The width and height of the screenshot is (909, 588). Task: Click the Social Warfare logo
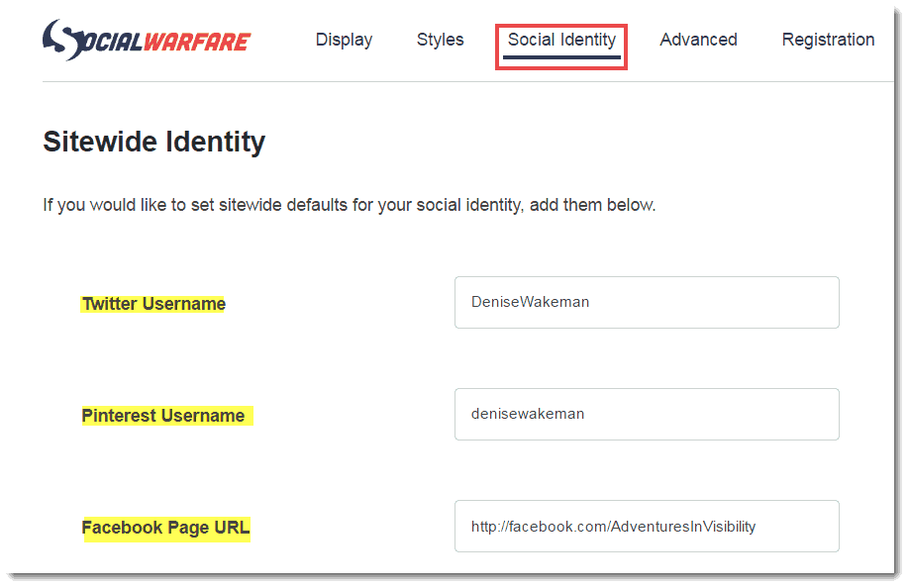coord(147,40)
